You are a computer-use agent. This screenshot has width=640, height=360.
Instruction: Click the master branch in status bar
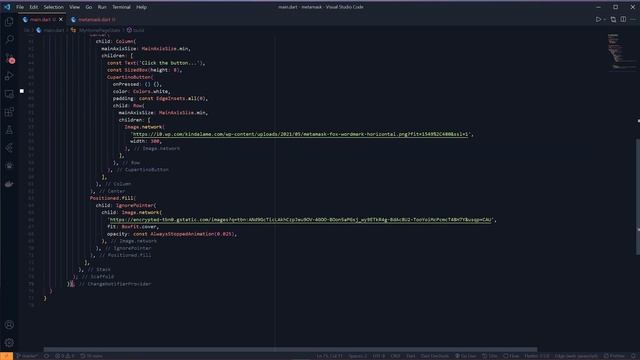[27, 356]
